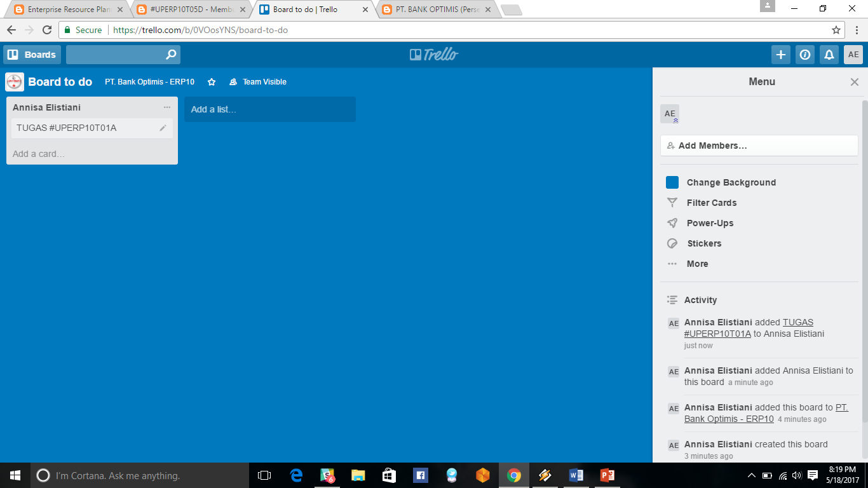
Task: Open PT. Bank Optimis - ERP10 team
Action: (150, 82)
